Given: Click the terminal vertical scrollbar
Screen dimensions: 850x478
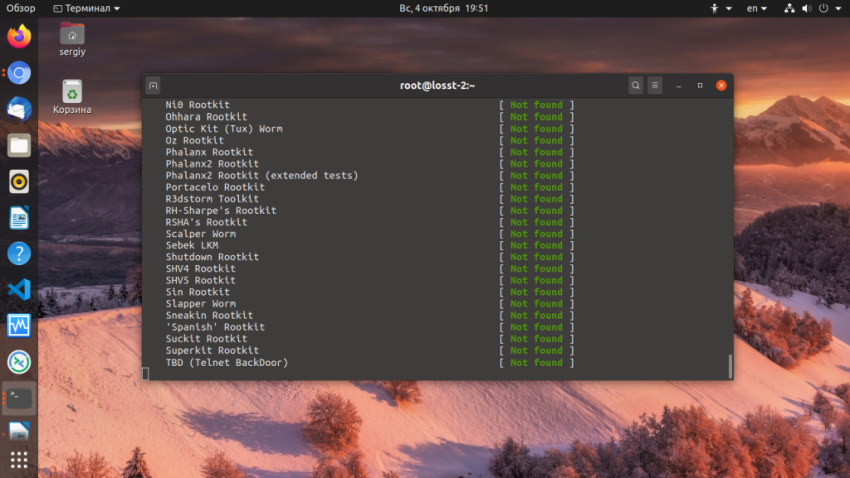Looking at the screenshot, I should tap(730, 366).
